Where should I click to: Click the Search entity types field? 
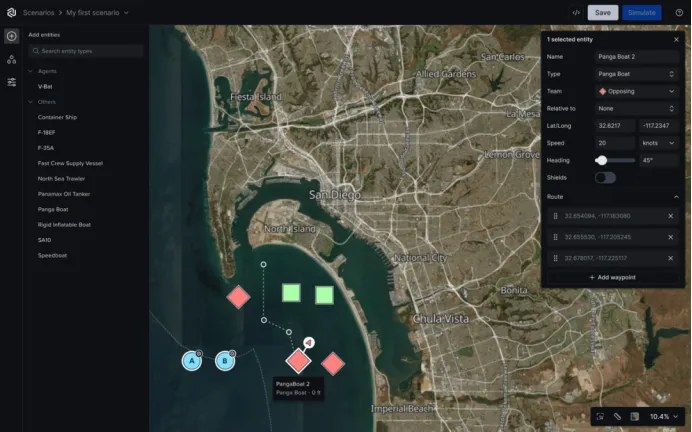tap(85, 50)
